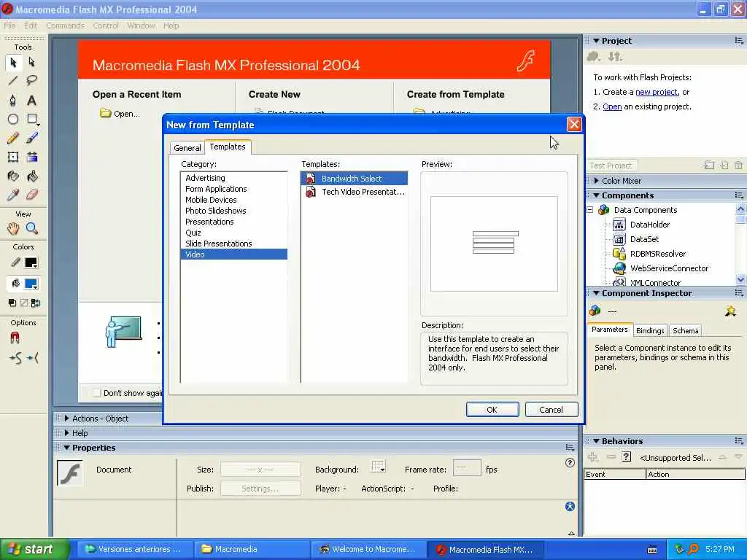Choose the Oval tool

(x=13, y=119)
